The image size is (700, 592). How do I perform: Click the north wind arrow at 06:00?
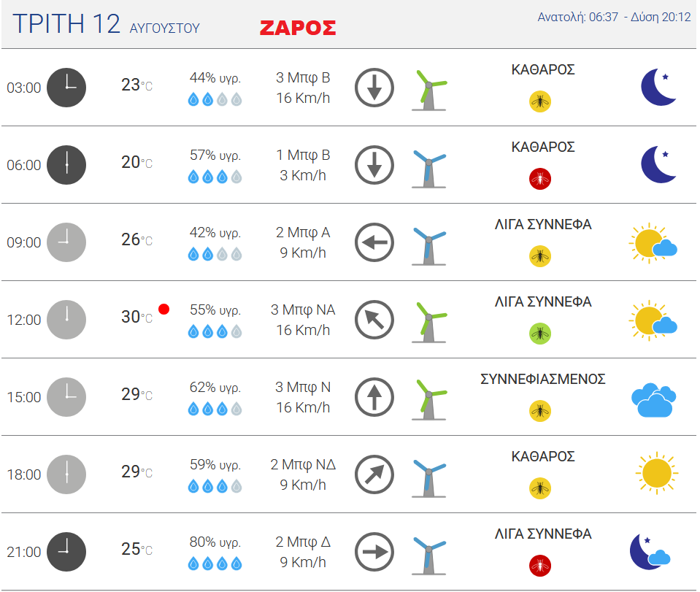click(374, 165)
